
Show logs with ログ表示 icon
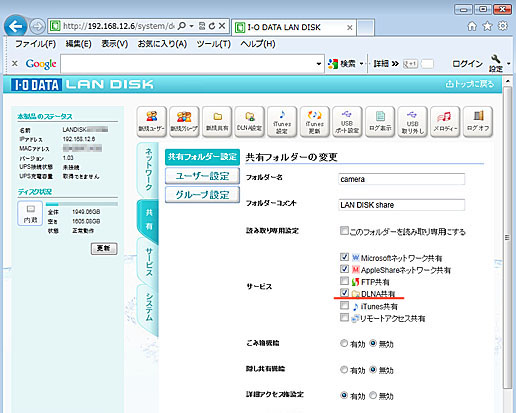coord(380,122)
